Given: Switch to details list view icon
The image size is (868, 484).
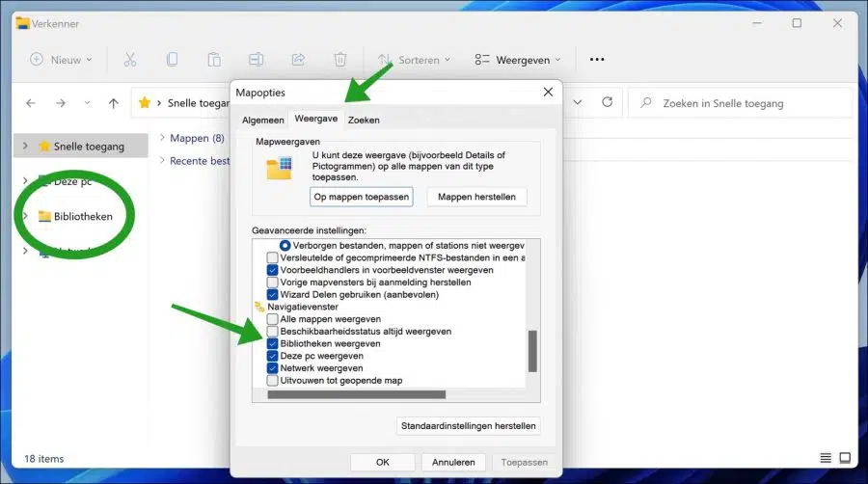Looking at the screenshot, I should click(x=826, y=458).
